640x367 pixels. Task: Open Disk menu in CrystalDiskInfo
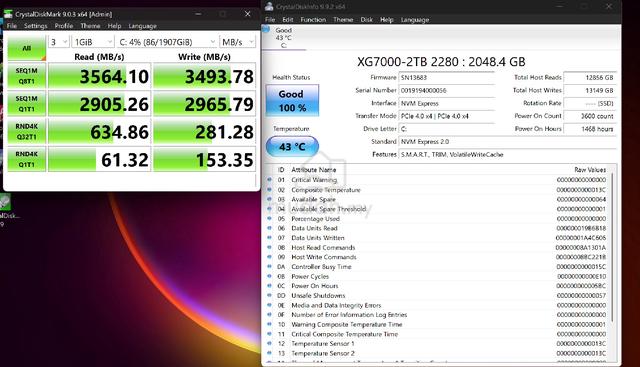(x=367, y=20)
